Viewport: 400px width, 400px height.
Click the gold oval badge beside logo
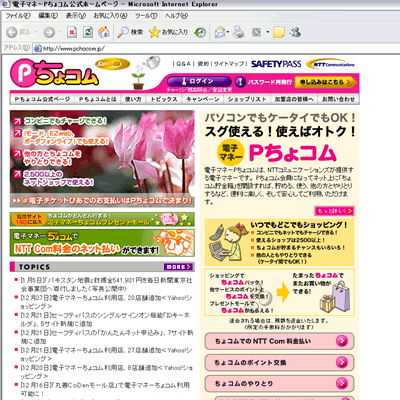point(112,64)
